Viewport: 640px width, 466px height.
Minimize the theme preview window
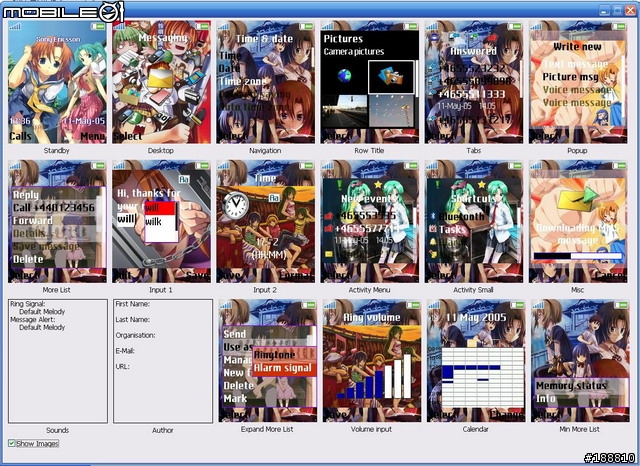605,10
